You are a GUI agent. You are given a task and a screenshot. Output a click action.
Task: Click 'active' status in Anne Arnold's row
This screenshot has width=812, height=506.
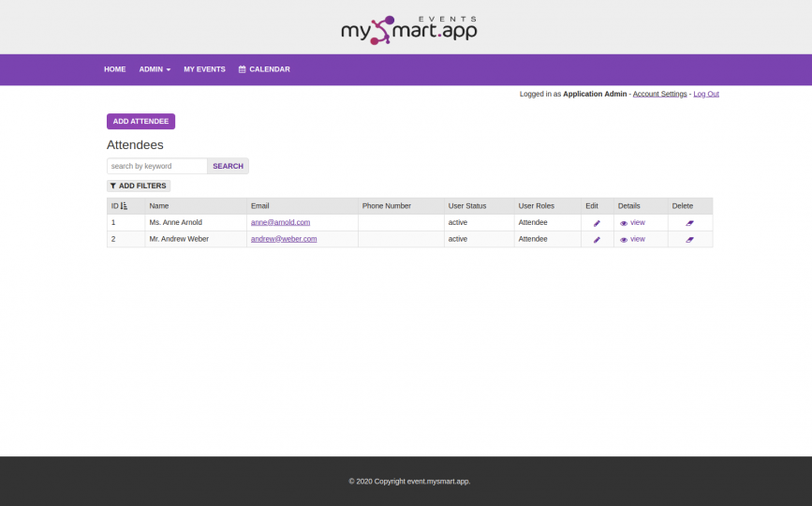pyautogui.click(x=458, y=222)
